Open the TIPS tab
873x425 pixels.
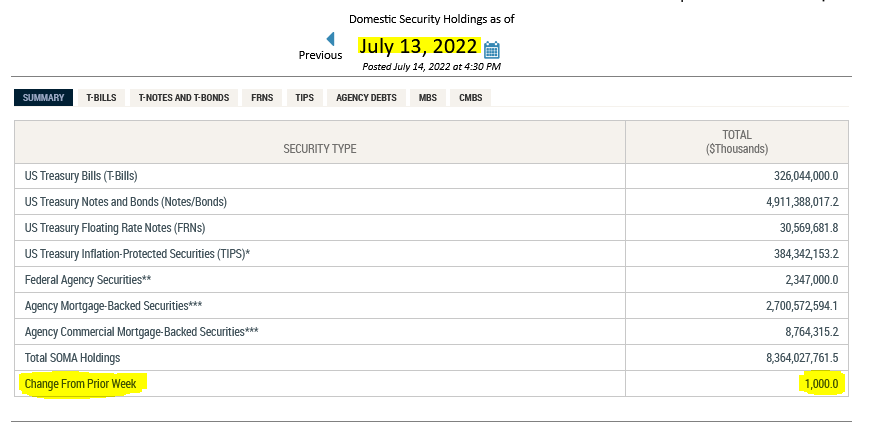pos(305,97)
